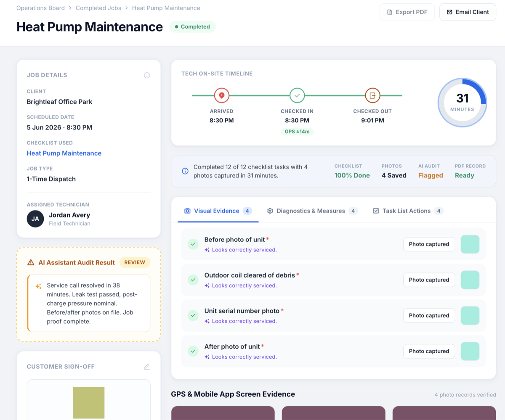Image resolution: width=505 pixels, height=420 pixels.
Task: Click the AI audit warning triangle icon
Action: pos(31,262)
